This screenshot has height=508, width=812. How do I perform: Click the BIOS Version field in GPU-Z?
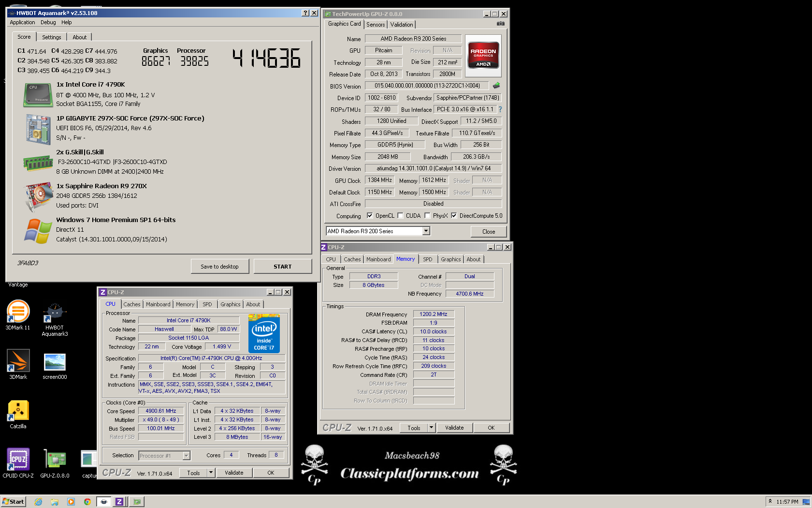tap(427, 86)
